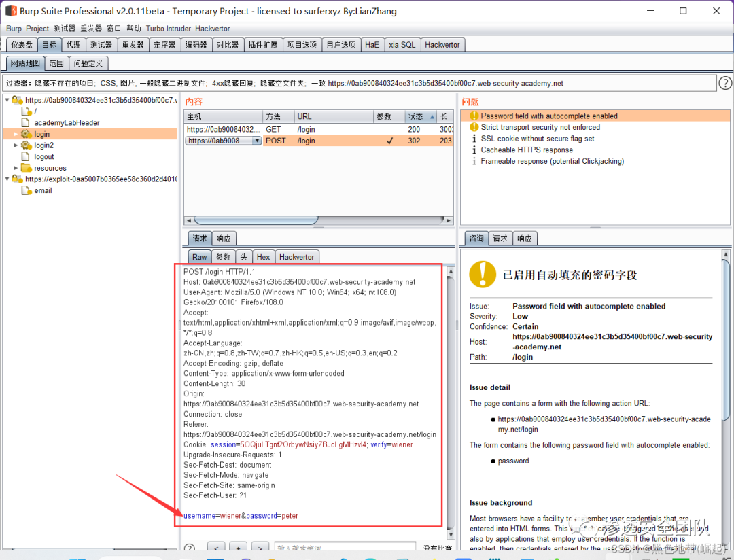Switch to the 项目选项 tab
The height and width of the screenshot is (560, 734).
click(x=302, y=45)
